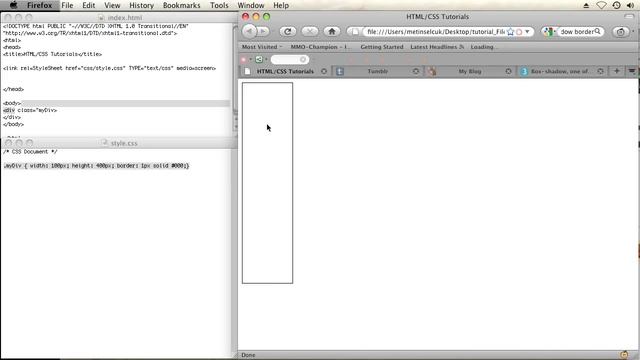Open the URL history dropdown arrow

pos(527,31)
